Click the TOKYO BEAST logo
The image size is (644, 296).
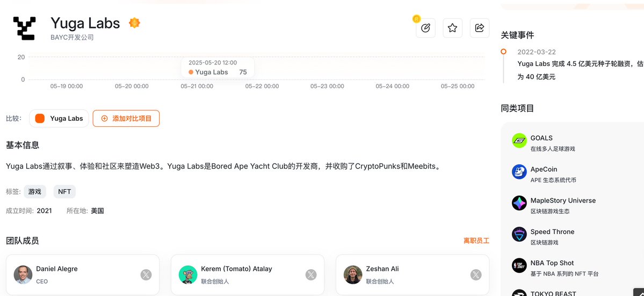(x=519, y=293)
